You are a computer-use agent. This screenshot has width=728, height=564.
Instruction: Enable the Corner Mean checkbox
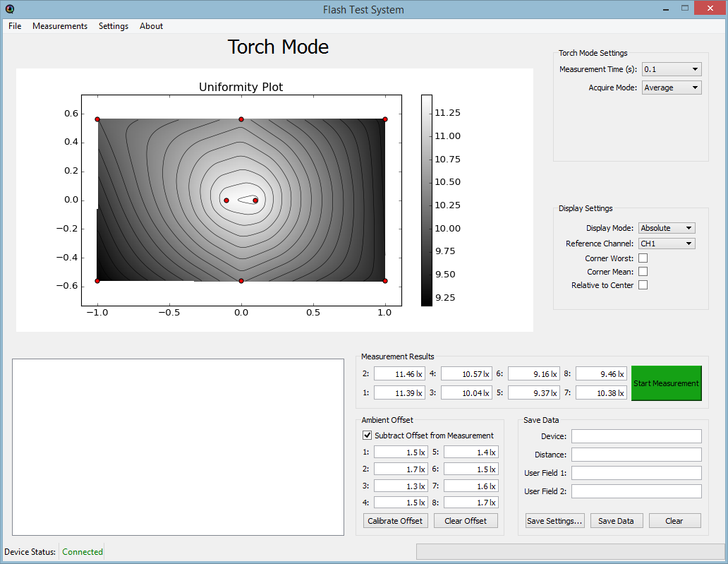pyautogui.click(x=643, y=272)
